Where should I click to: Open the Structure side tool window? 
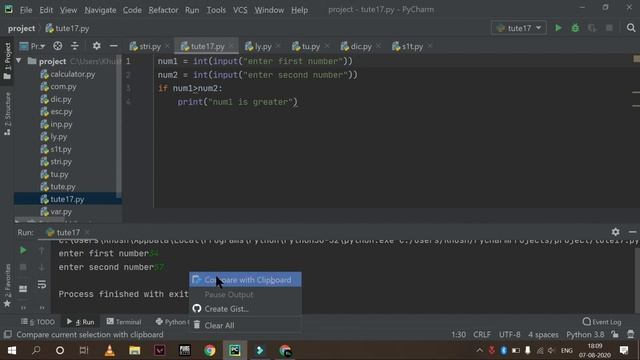pyautogui.click(x=7, y=114)
